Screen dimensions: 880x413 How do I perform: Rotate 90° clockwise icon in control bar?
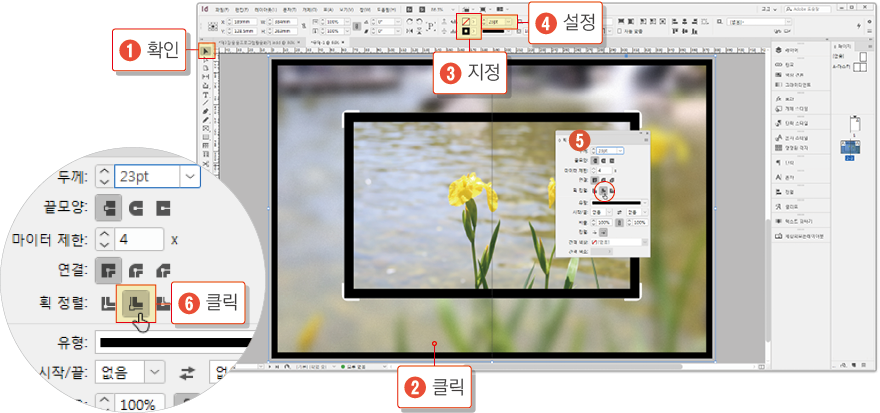[409, 21]
